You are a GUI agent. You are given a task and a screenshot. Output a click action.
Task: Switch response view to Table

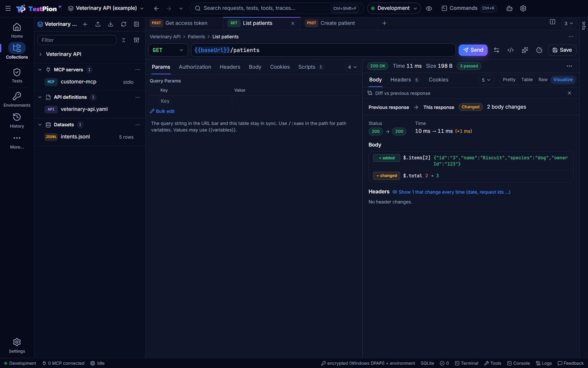(527, 80)
